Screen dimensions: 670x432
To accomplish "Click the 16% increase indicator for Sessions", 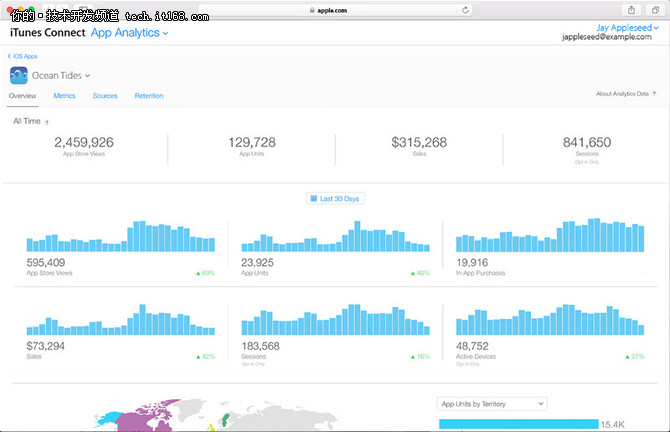I will click(420, 356).
